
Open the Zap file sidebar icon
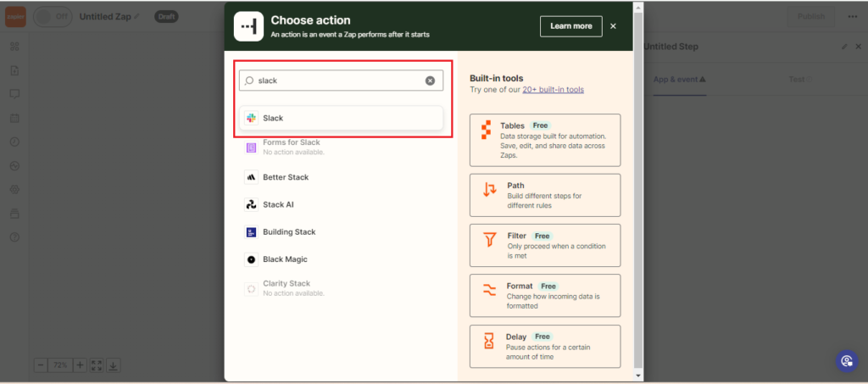(x=15, y=70)
